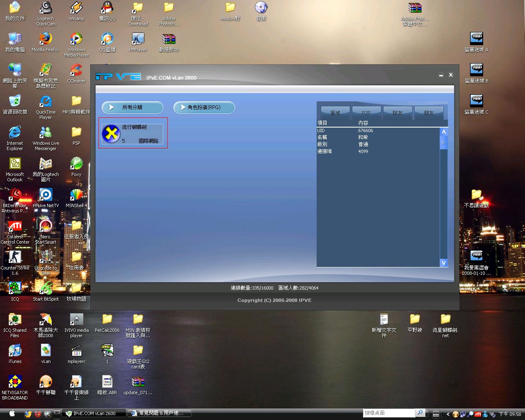Launch Winamp from the desktop
This screenshot has width=525, height=420.
(76, 8)
